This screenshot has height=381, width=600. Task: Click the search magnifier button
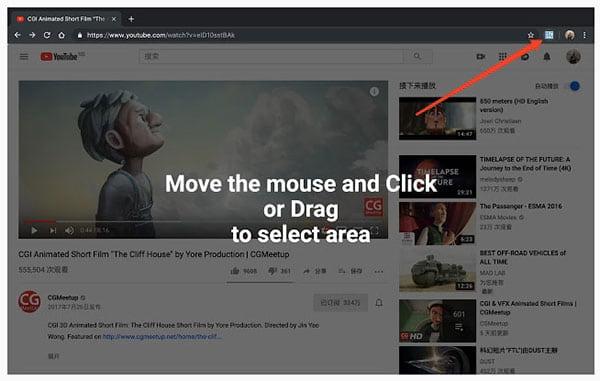(417, 57)
